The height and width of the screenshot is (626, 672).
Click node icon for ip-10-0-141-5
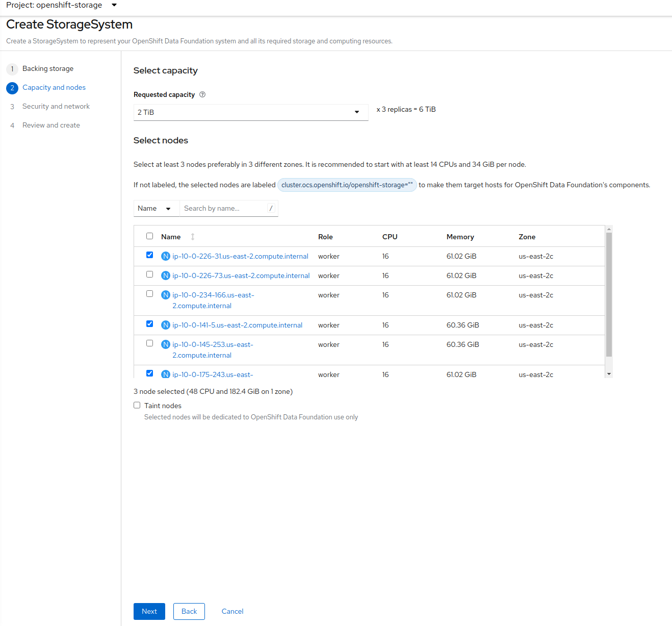coord(166,325)
